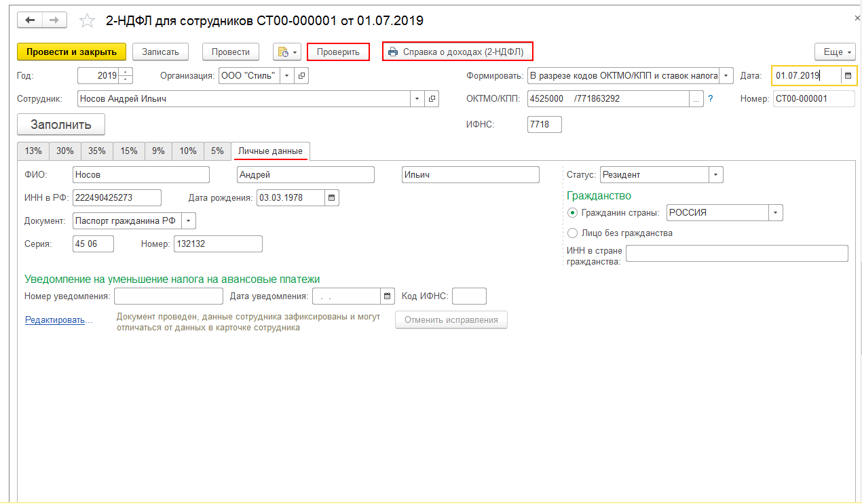The image size is (862, 504).
Task: Open the Формировать dropdown list
Action: pyautogui.click(x=726, y=76)
